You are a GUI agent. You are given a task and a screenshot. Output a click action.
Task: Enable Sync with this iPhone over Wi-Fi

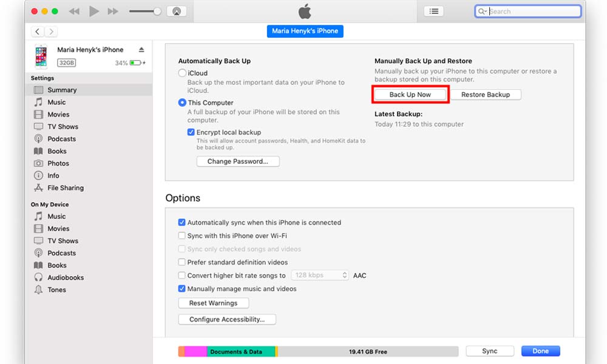point(182,236)
